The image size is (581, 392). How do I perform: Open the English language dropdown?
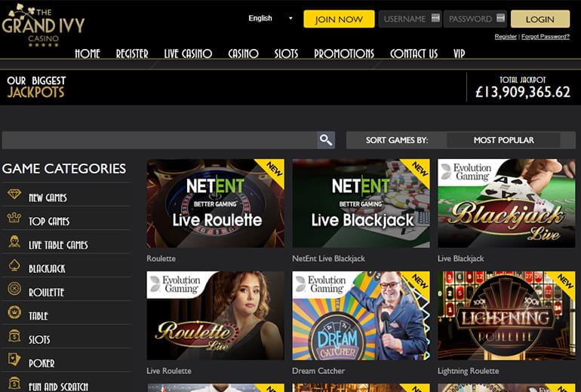click(270, 18)
